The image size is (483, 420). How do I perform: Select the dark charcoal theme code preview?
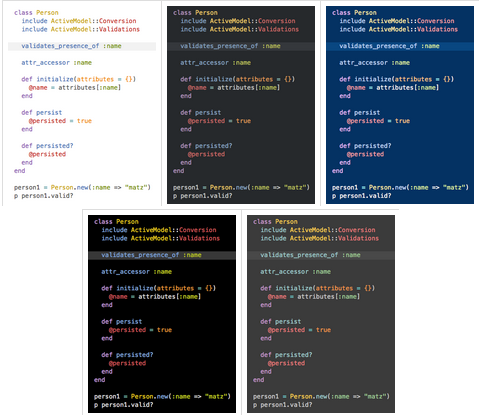[241, 105]
